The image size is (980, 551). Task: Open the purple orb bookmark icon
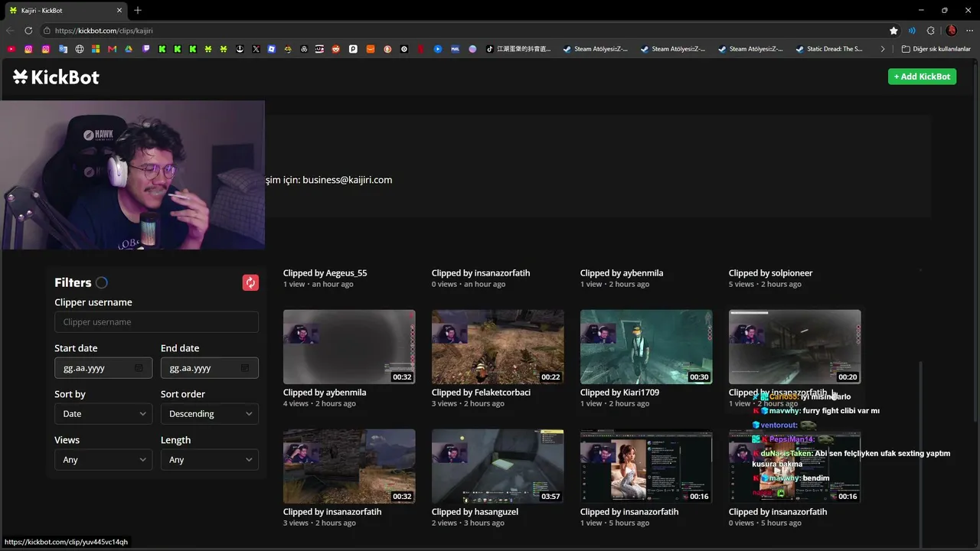point(472,49)
